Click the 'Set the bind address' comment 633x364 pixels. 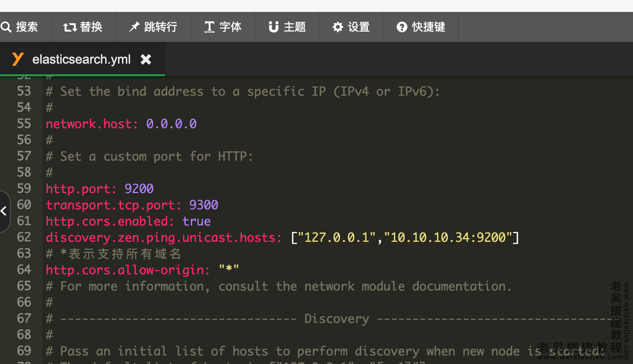coord(243,91)
